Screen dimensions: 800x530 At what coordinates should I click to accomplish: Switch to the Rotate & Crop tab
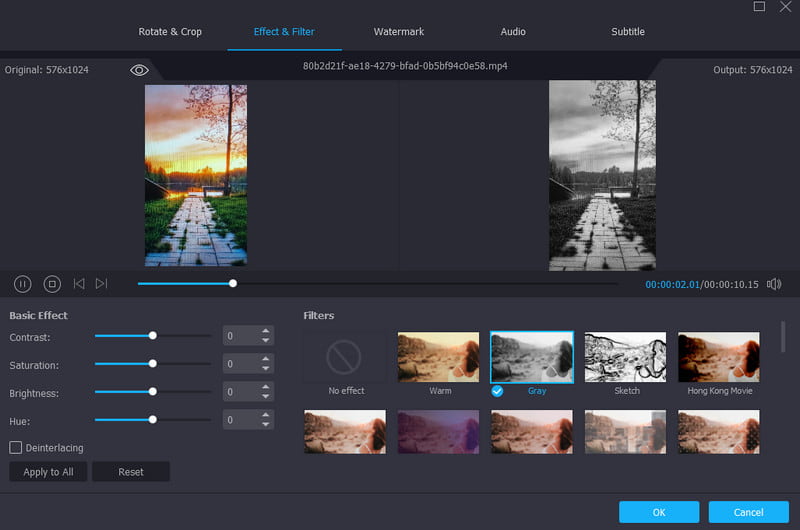[x=170, y=32]
